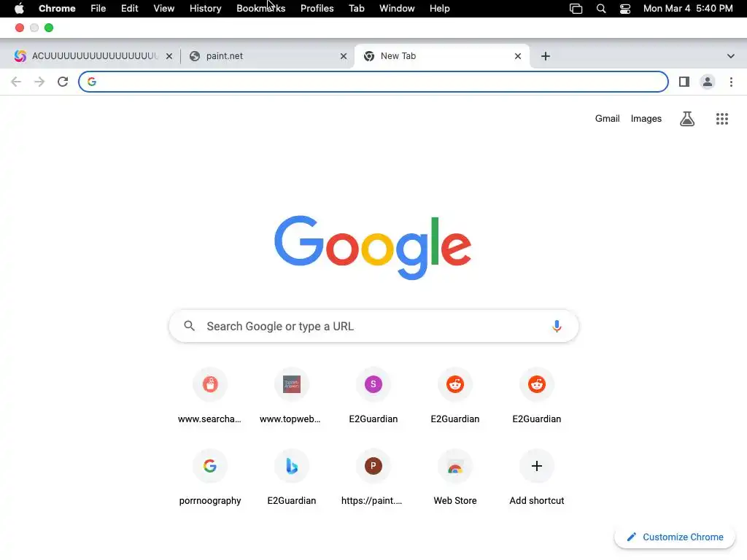Close the ACUUUUU tab
Viewport: 747px width, 560px height.
[x=169, y=56]
